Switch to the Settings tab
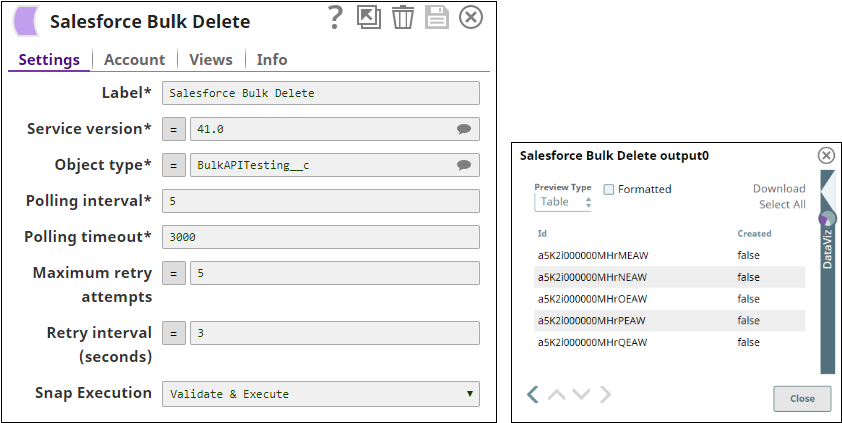 pos(49,60)
